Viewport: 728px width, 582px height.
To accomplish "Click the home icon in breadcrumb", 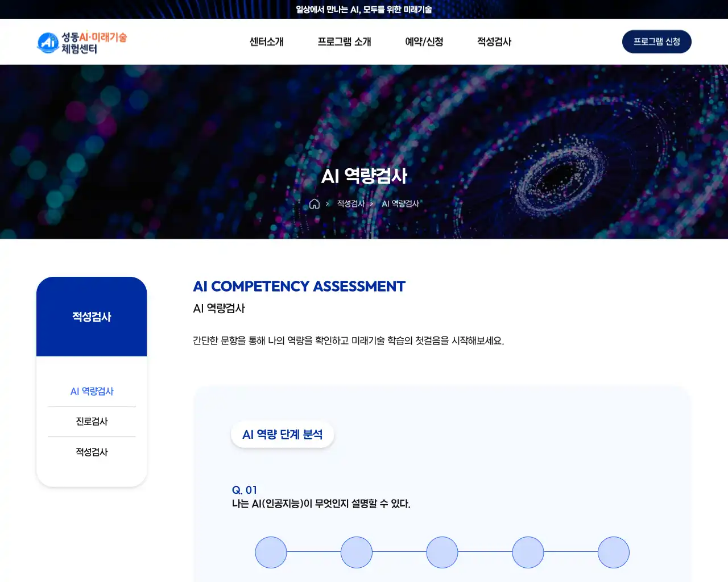I will (315, 204).
